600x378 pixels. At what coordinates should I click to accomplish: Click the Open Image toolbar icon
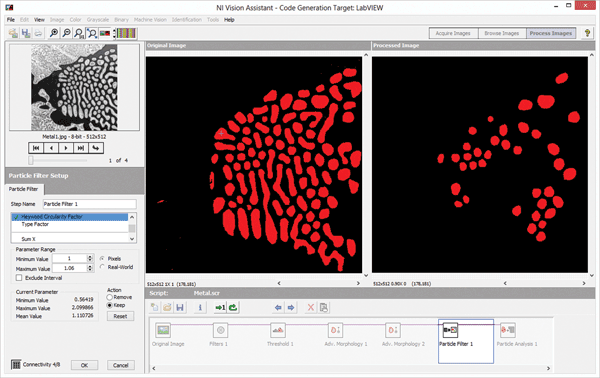coord(13,33)
